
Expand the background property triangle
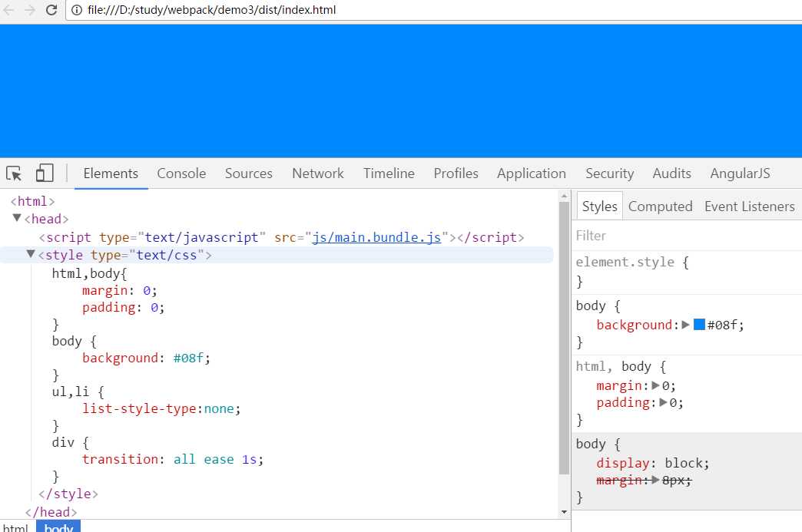(x=686, y=325)
